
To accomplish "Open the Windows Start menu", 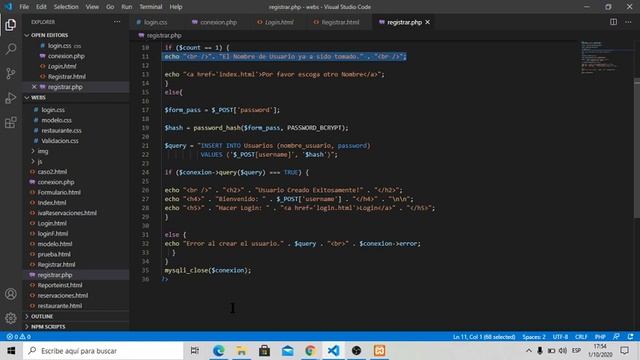I will [11, 351].
